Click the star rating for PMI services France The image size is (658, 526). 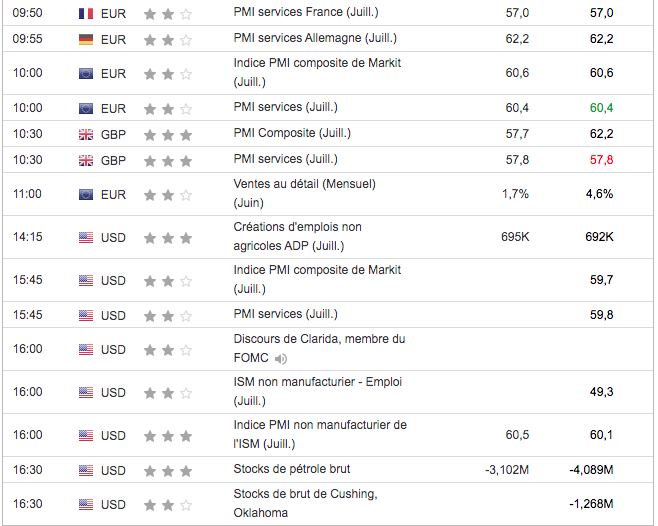click(168, 14)
